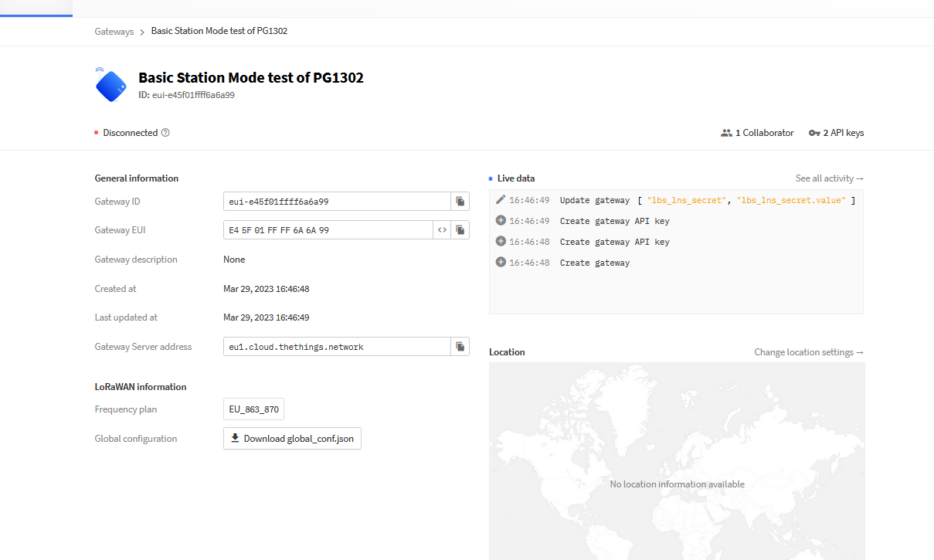Viewport: 934px width, 560px height.
Task: Click the Basic Station Mode breadcrumb text
Action: (219, 31)
